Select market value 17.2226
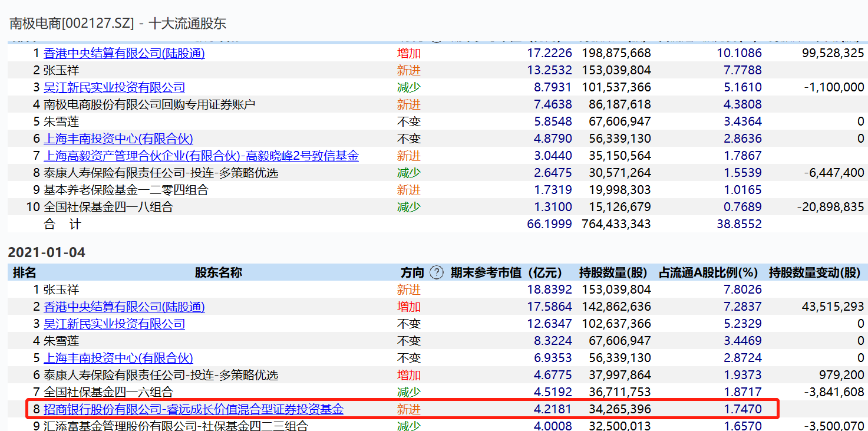868x431 pixels. (x=549, y=53)
